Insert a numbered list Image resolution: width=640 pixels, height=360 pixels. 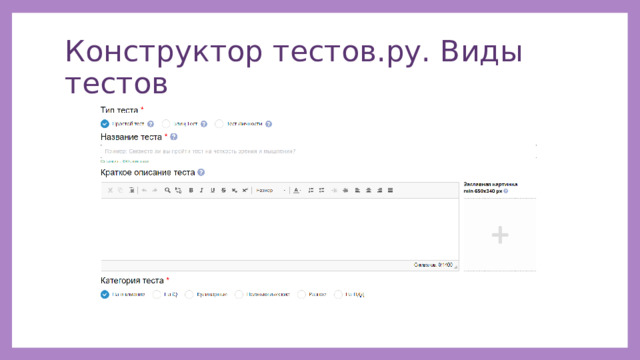[x=311, y=190]
